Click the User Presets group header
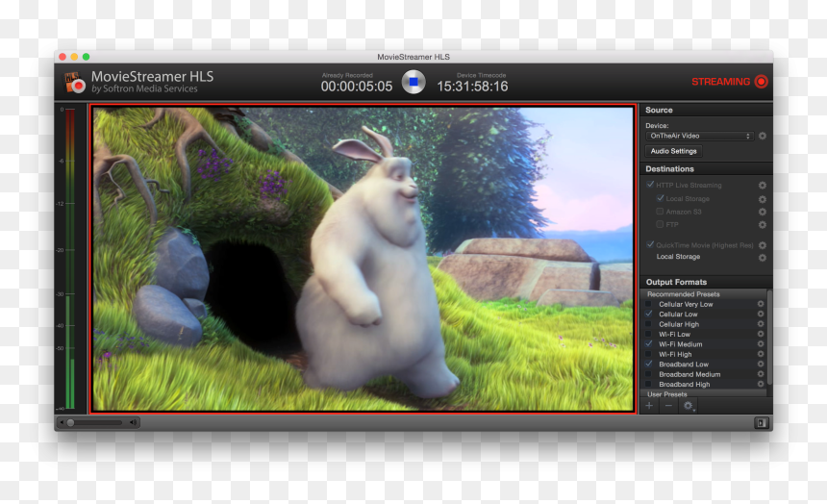Viewport: 827px width, 504px height. click(x=704, y=394)
